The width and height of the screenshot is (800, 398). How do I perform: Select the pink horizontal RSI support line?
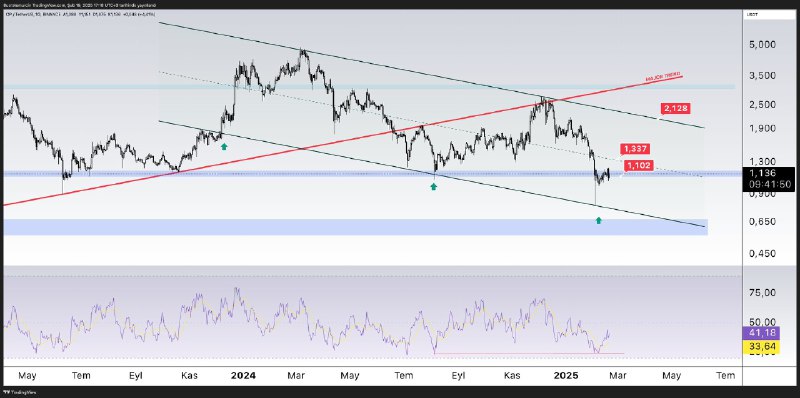529,353
